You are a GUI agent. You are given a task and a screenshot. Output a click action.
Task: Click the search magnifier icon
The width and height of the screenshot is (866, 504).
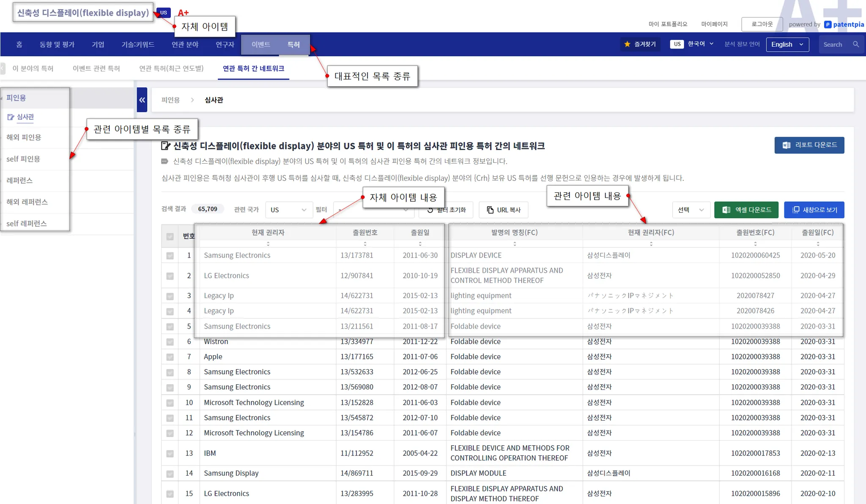click(855, 44)
